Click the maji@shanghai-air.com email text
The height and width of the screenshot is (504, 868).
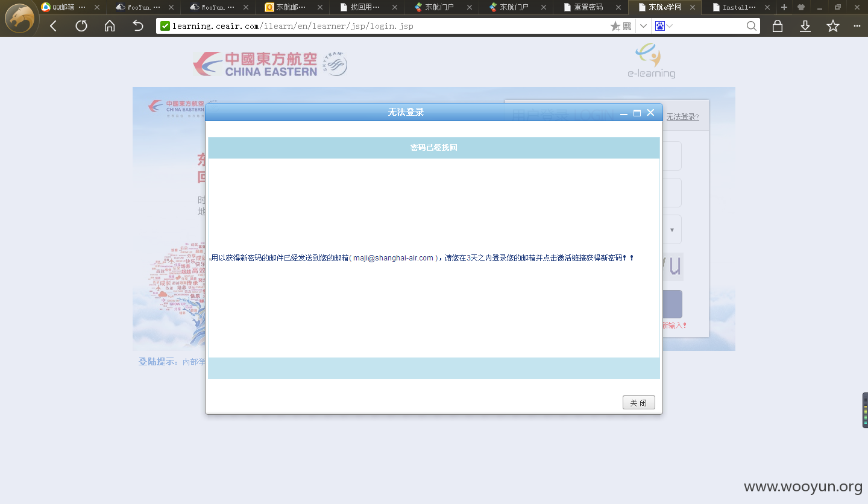pos(393,258)
